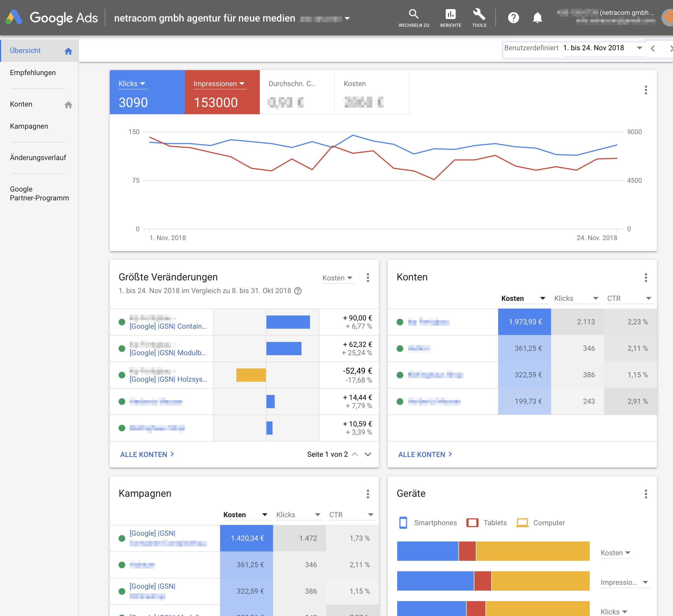Open the [Google] |GSN| Modulb... campaign link
Image resolution: width=673 pixels, height=616 pixels.
tap(168, 353)
